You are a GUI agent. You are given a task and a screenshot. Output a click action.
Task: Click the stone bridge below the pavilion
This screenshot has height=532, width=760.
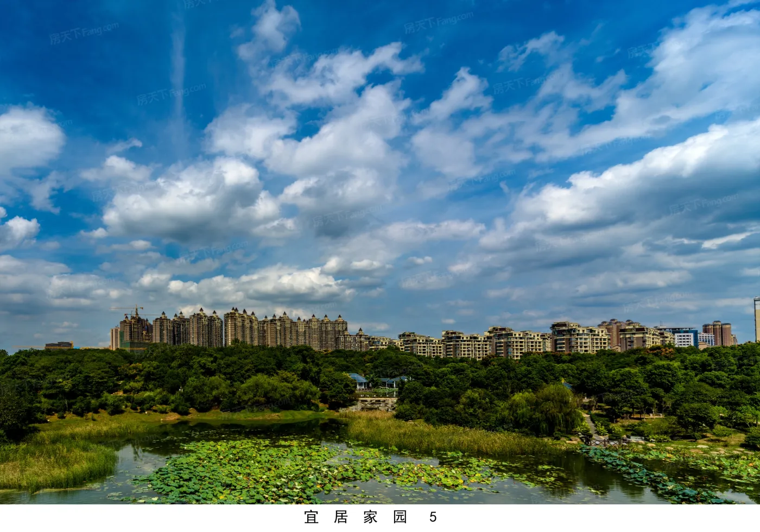point(375,404)
